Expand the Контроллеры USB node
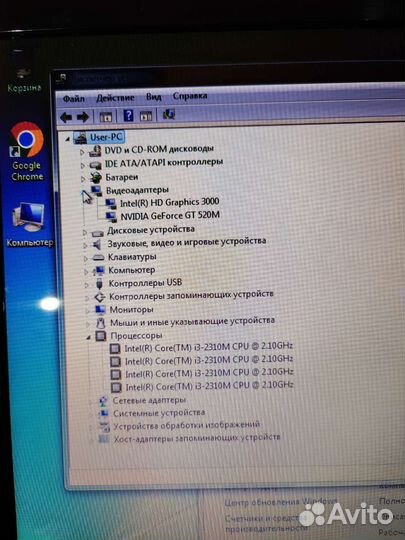 87,285
